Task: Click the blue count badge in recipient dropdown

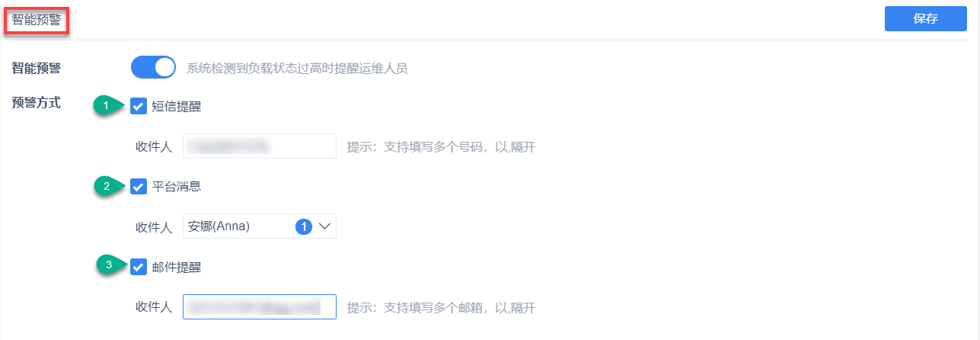Action: point(304,226)
